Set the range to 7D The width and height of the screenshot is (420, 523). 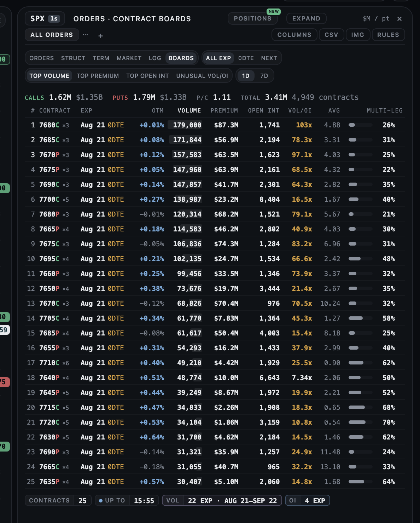pyautogui.click(x=264, y=76)
